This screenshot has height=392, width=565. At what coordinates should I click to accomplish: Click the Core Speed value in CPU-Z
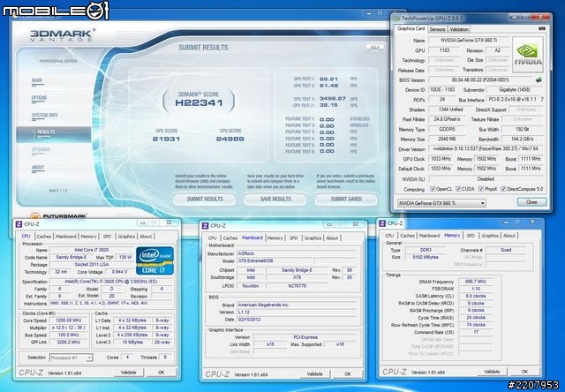[69, 320]
